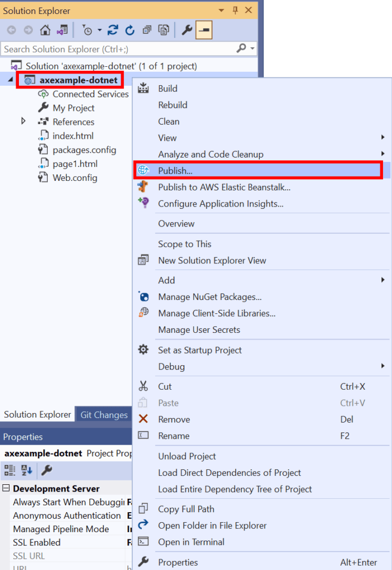Click the Sync with Active Document icon
The image size is (392, 570).
point(113,30)
